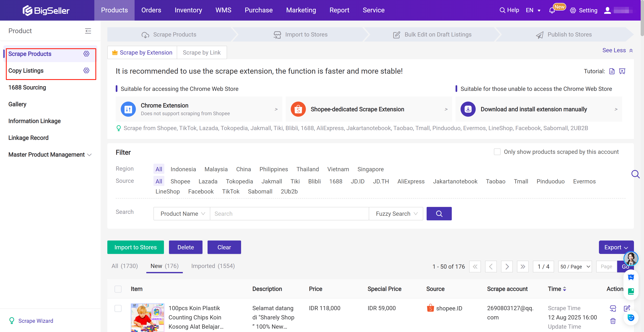This screenshot has height=332, width=644.
Task: Check the select-all box in the table header
Action: pos(118,289)
